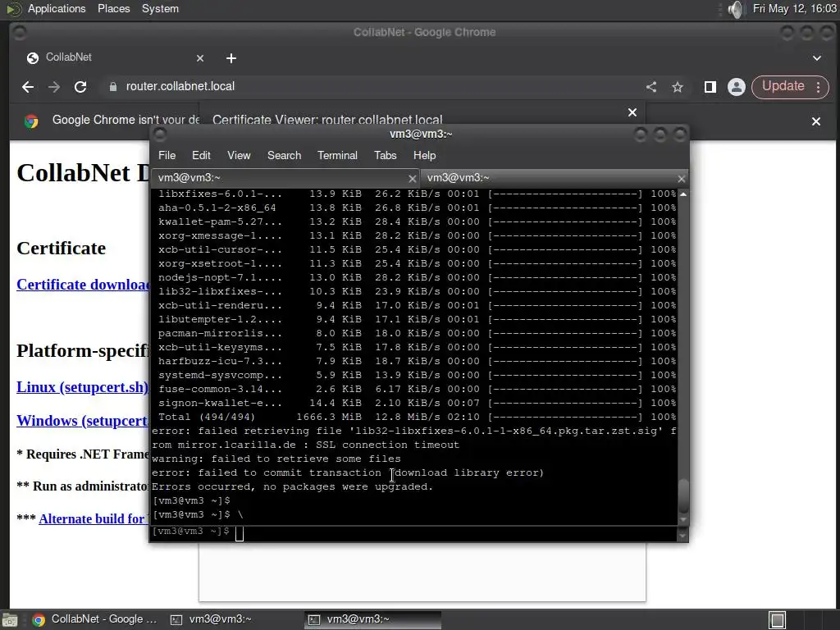Bookmark this page with the star icon
This screenshot has height=630, width=840.
[677, 87]
